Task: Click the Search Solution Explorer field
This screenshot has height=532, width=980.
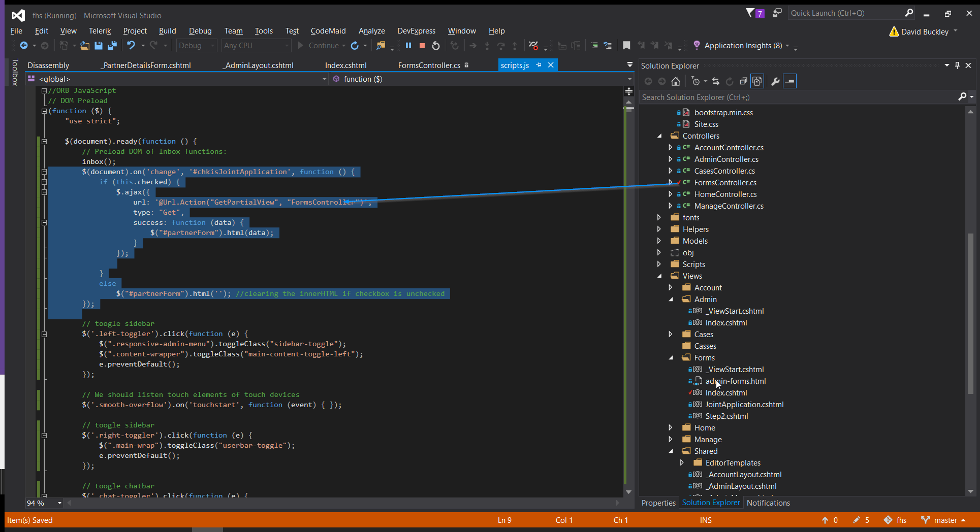Action: 798,97
